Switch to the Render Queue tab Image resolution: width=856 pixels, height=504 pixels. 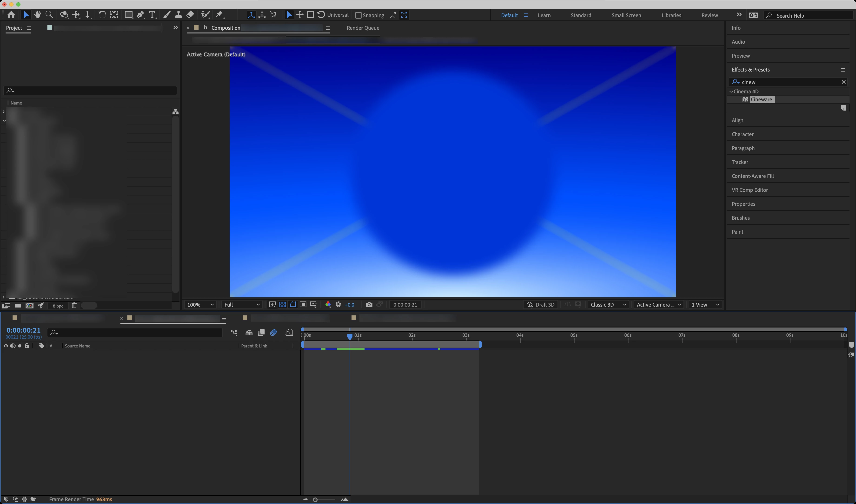(363, 28)
